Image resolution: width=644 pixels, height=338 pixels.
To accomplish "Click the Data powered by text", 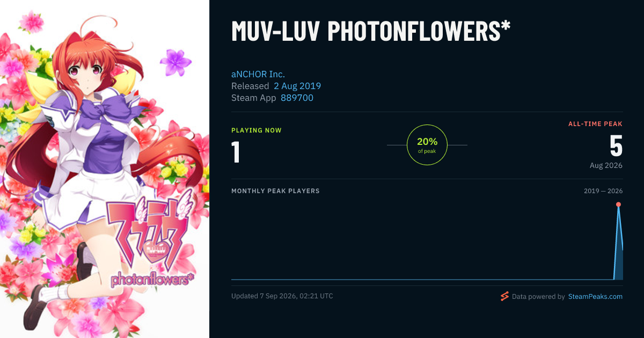I will (x=538, y=296).
